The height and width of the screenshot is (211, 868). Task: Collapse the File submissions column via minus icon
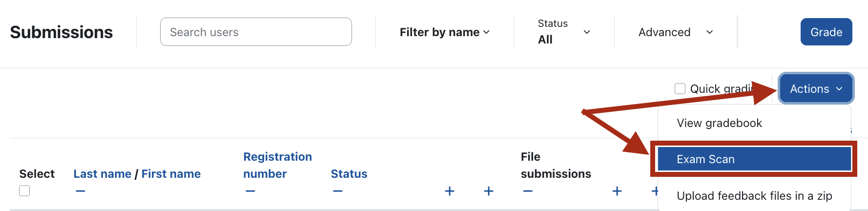pyautogui.click(x=528, y=191)
